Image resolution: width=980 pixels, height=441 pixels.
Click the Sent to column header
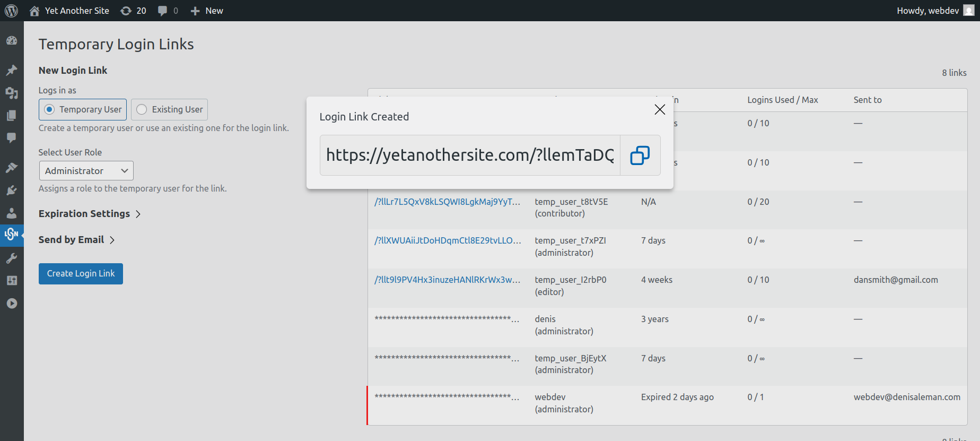(868, 100)
